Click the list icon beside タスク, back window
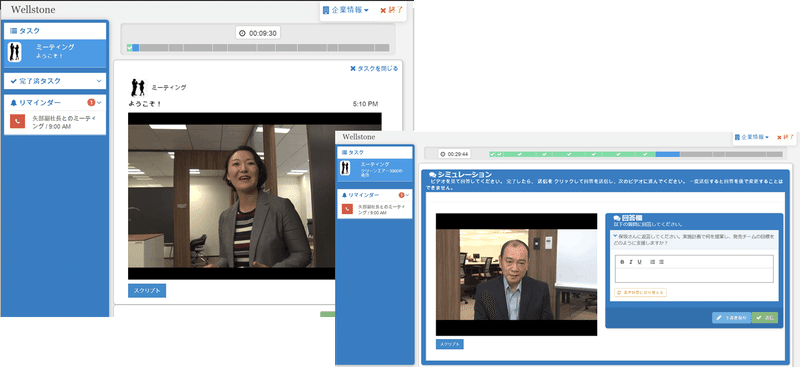The height and width of the screenshot is (367, 800). (13, 31)
